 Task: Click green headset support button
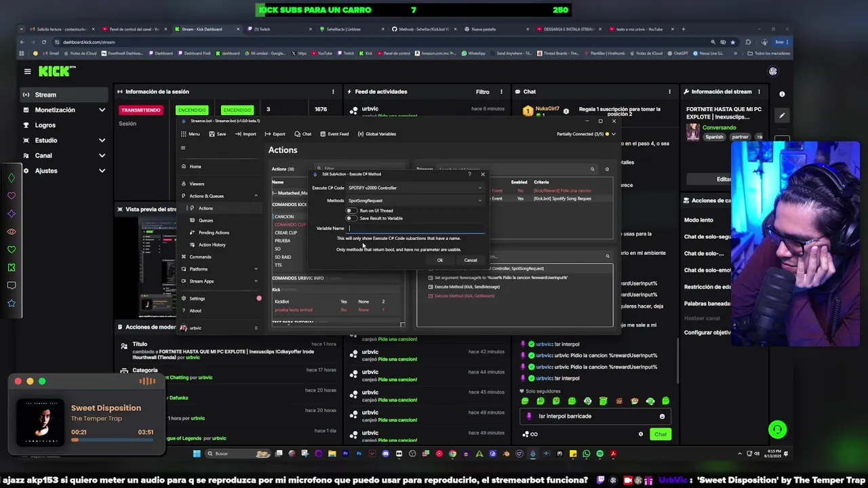778,430
